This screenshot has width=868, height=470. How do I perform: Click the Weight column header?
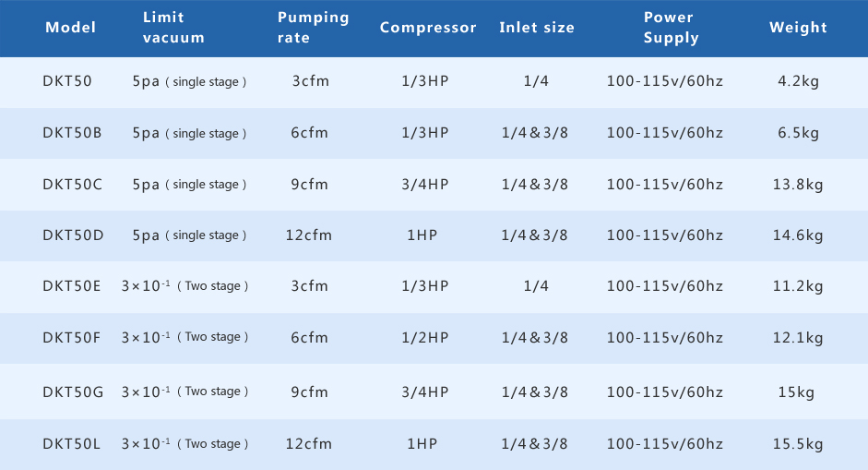pyautogui.click(x=798, y=28)
